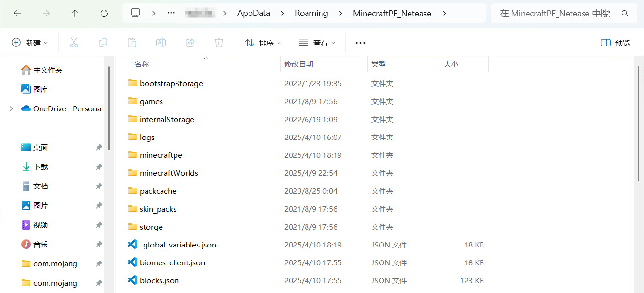Click the pin icon beside 音乐
The height and width of the screenshot is (293, 644).
[x=99, y=245]
